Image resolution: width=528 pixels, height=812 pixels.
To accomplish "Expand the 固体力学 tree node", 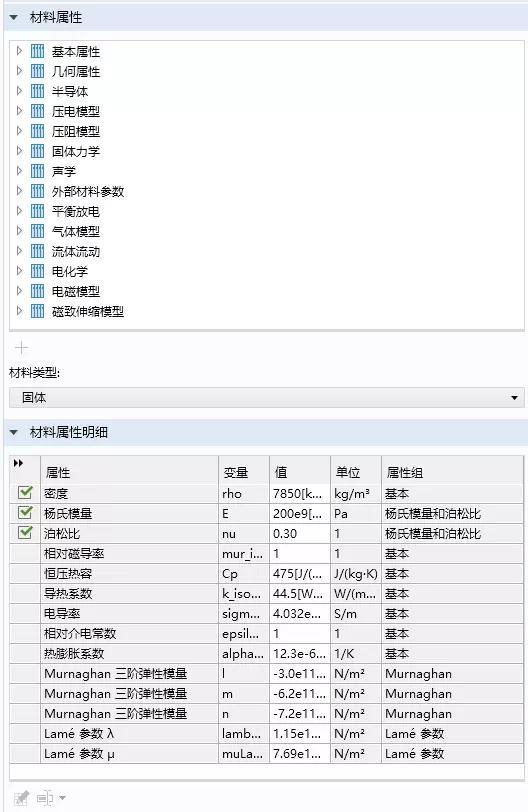I will tap(19, 151).
